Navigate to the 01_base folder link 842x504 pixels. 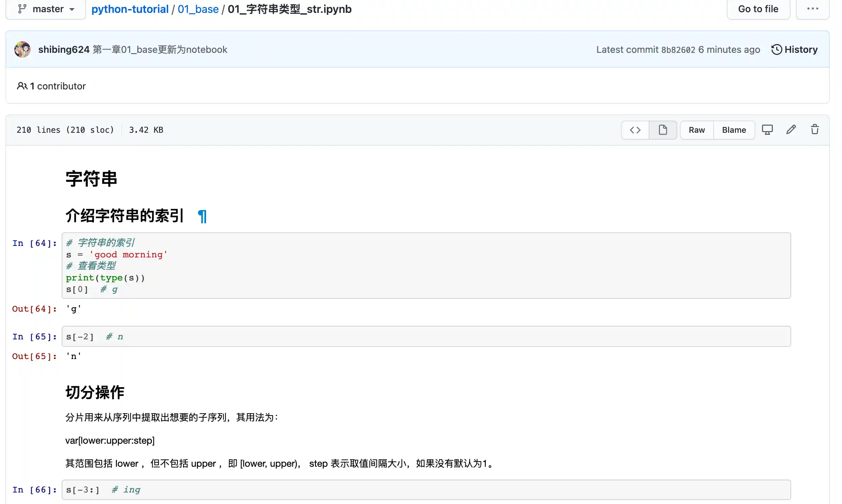198,9
